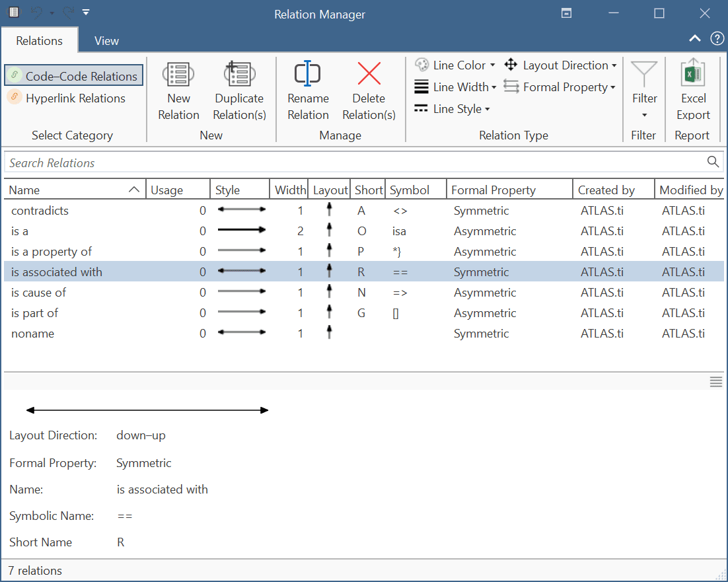Sort by the Short column header
This screenshot has width=728, height=582.
coord(368,190)
